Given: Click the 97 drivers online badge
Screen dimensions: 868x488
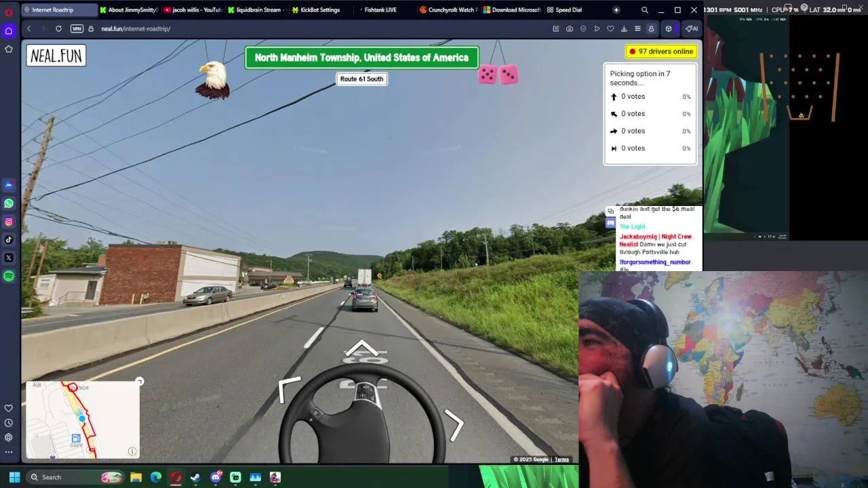Looking at the screenshot, I should [661, 52].
